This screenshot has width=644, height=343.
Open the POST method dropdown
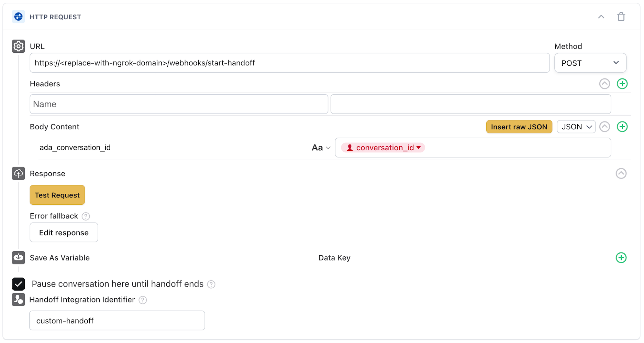click(x=590, y=63)
